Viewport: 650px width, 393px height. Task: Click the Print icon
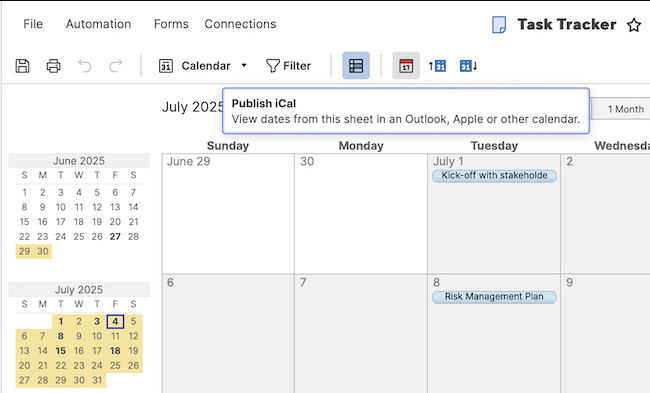point(53,66)
